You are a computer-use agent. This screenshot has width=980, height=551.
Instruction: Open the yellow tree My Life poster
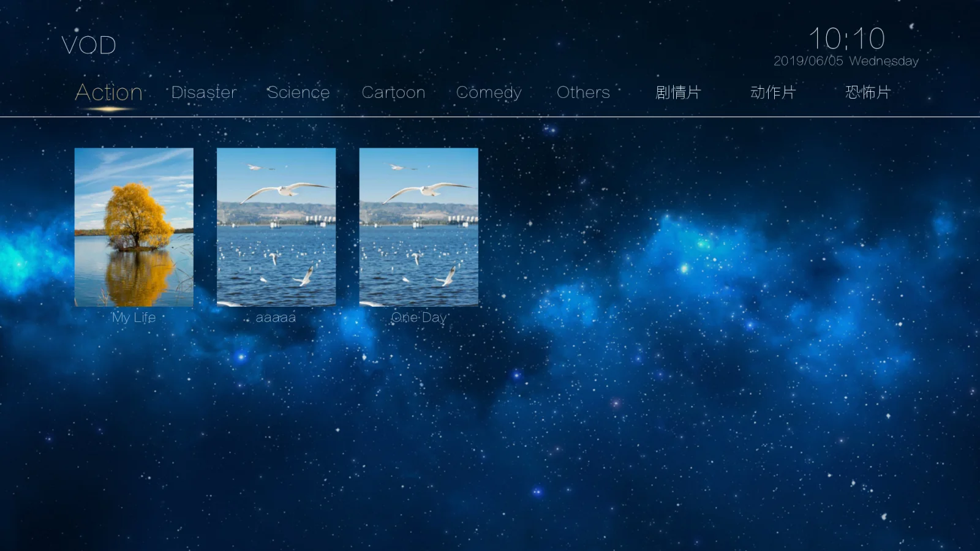(134, 227)
